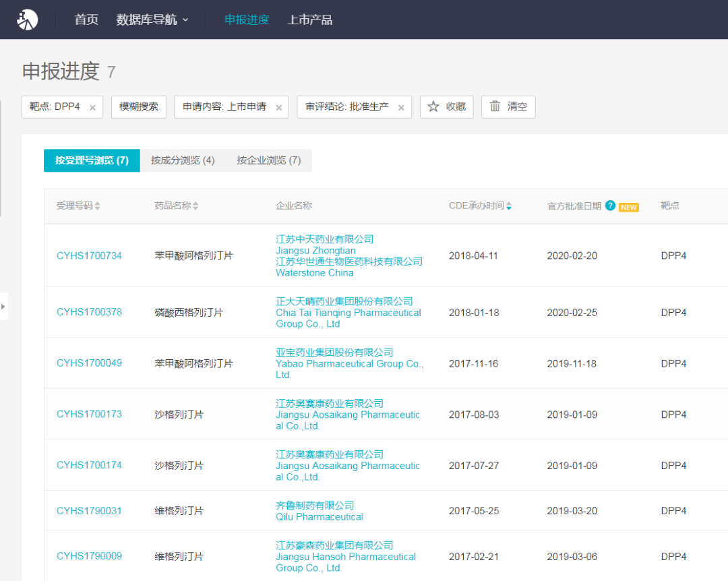The image size is (728, 581).
Task: Click 磷酸西格列汀片 drug name cell
Action: pyautogui.click(x=189, y=313)
